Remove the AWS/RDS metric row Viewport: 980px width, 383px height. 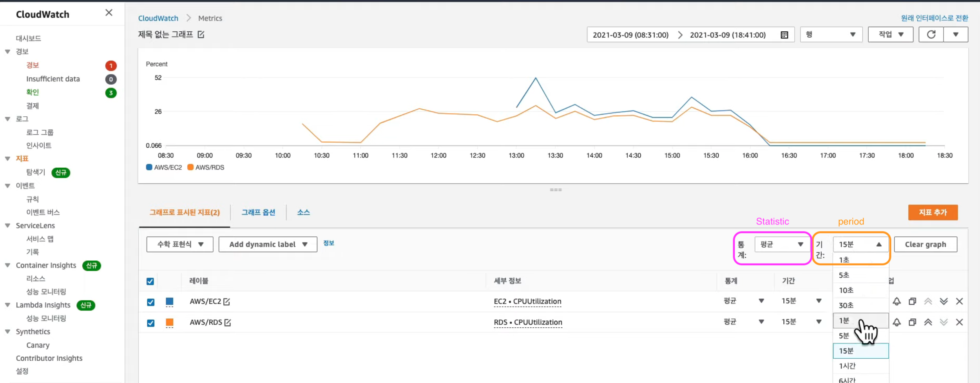[x=959, y=322]
